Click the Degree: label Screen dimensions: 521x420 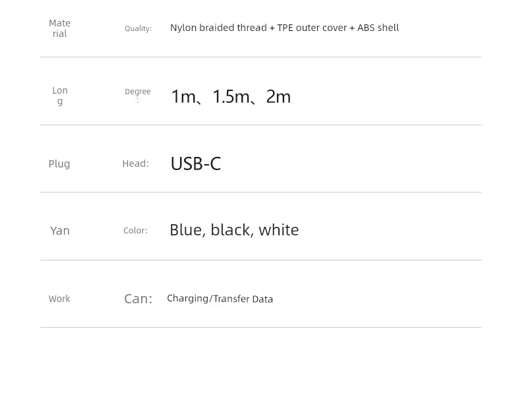tap(138, 95)
